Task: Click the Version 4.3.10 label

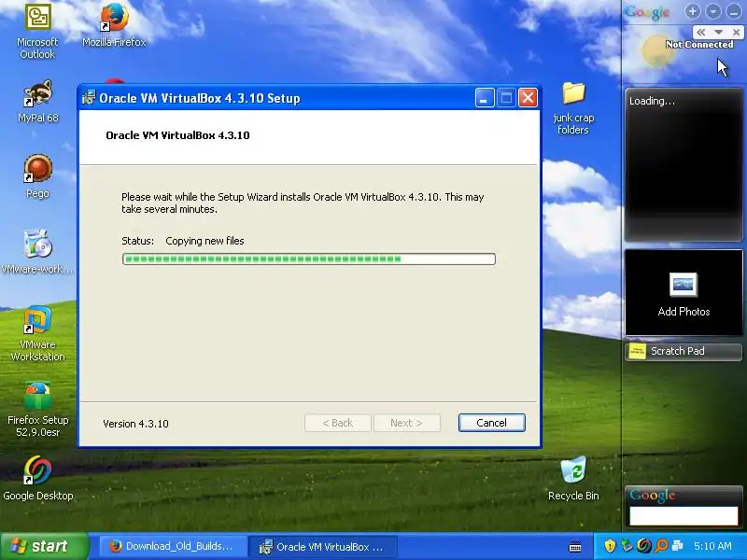Action: [135, 424]
